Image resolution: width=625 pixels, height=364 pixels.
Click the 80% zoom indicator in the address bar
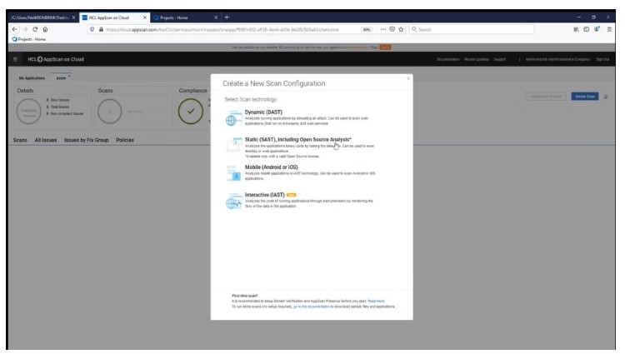coord(367,29)
